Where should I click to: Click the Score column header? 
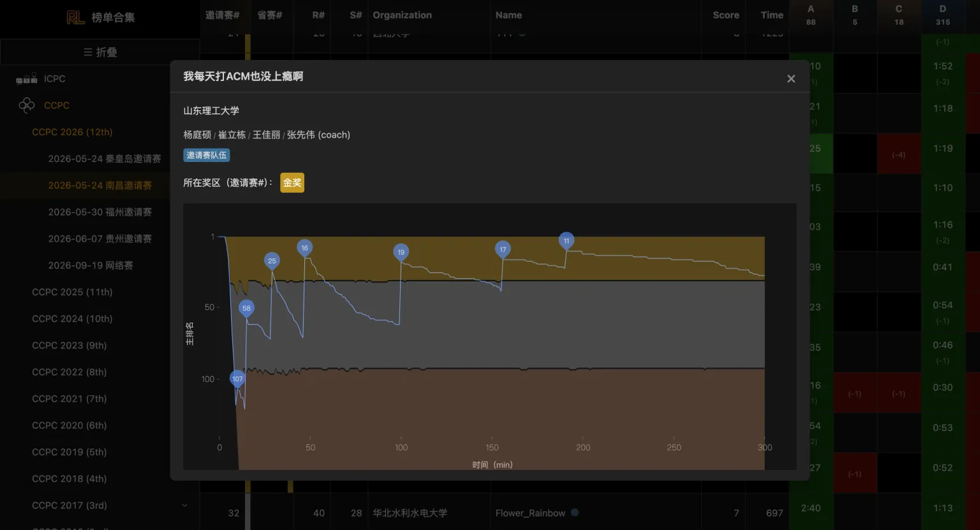click(726, 15)
